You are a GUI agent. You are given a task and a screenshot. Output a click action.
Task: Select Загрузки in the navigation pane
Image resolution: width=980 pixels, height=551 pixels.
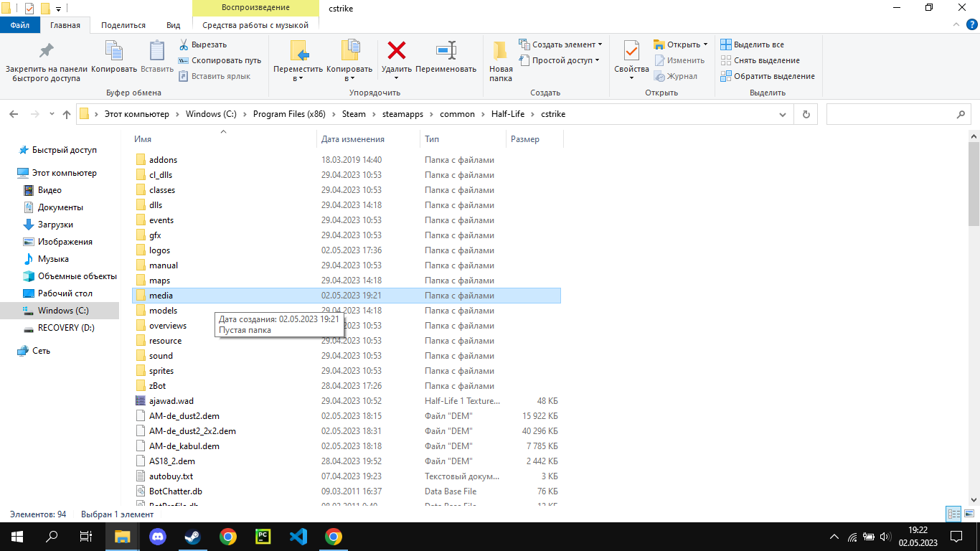point(55,225)
